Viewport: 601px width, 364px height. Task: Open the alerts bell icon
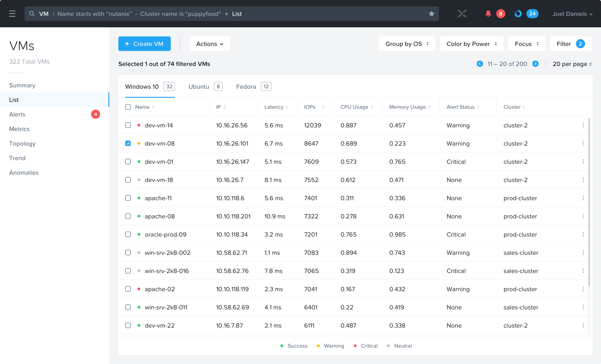(488, 14)
